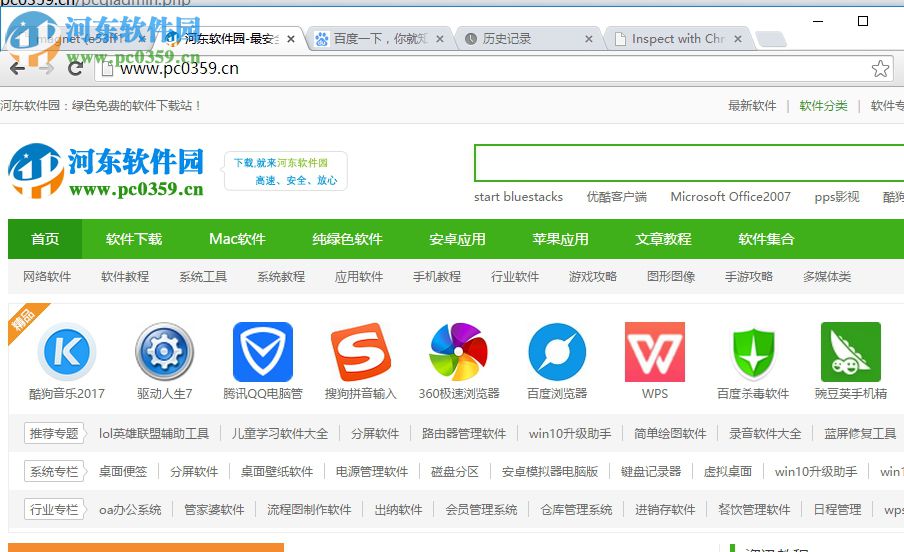Open the 软件教程 subcategory
The height and width of the screenshot is (552, 904).
click(x=125, y=276)
